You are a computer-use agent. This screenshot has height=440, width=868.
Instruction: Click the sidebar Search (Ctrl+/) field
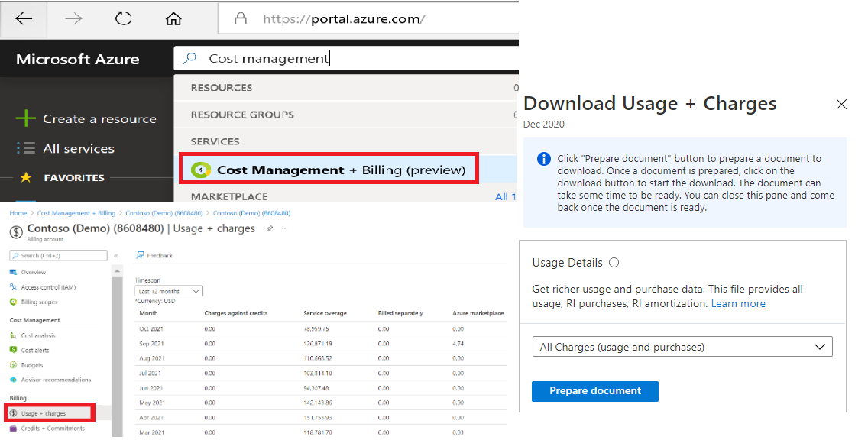pos(57,255)
